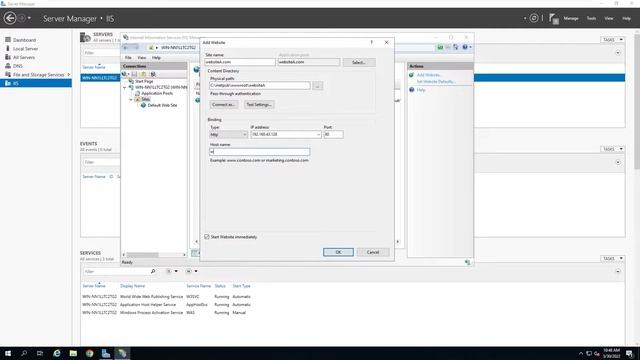This screenshot has width=640, height=360.
Task: Click World Wide Web Publishing Service row
Action: 167,297
